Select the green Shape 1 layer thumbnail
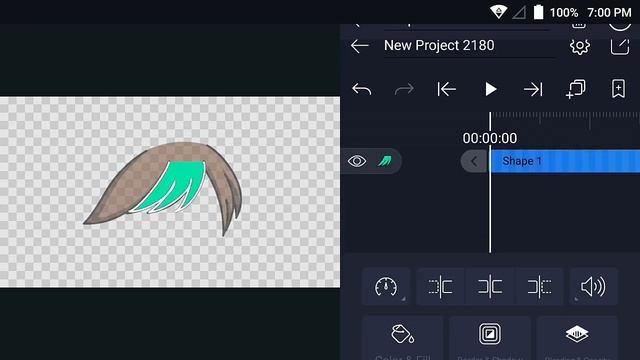The image size is (640, 360). [x=384, y=161]
